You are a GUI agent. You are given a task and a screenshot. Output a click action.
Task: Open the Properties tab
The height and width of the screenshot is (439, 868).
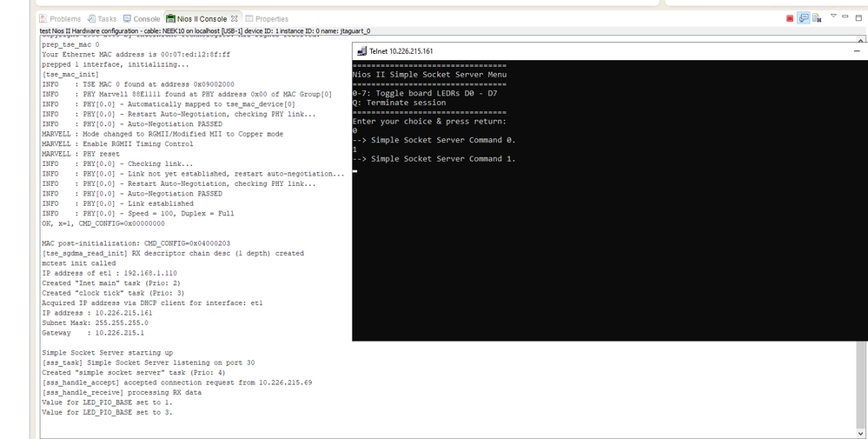(x=267, y=19)
